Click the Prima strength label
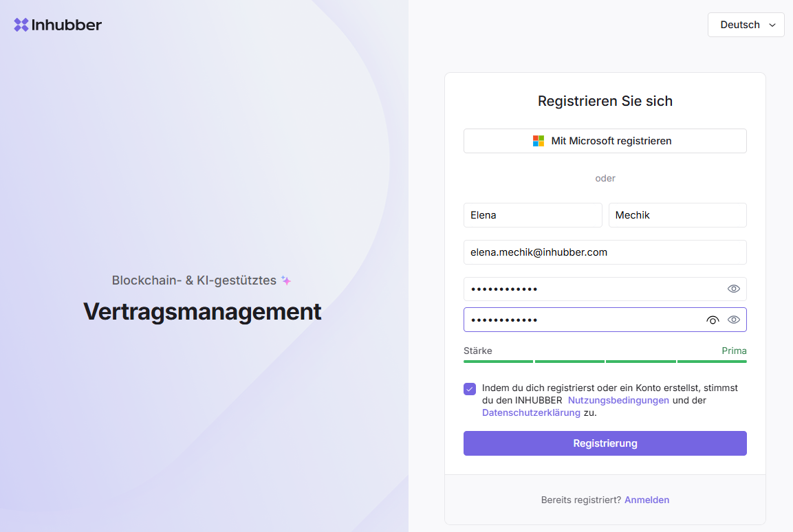 [x=734, y=351]
